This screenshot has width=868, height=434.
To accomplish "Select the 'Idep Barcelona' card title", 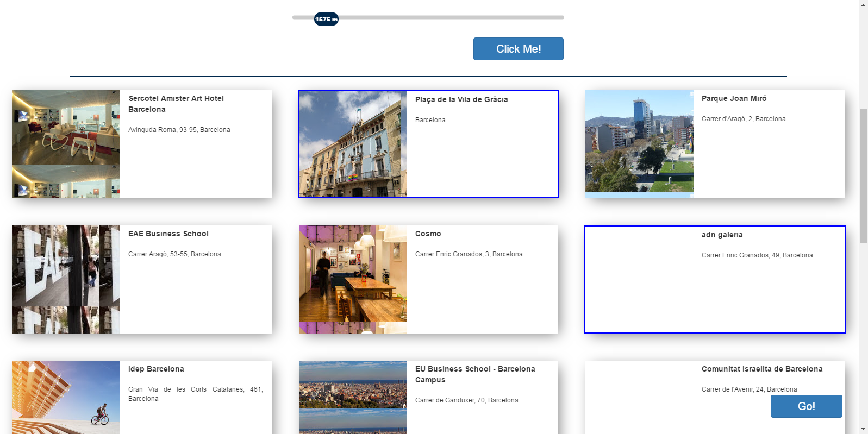I will [156, 369].
